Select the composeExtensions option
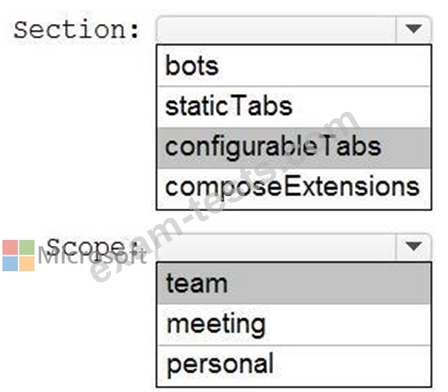 point(294,188)
